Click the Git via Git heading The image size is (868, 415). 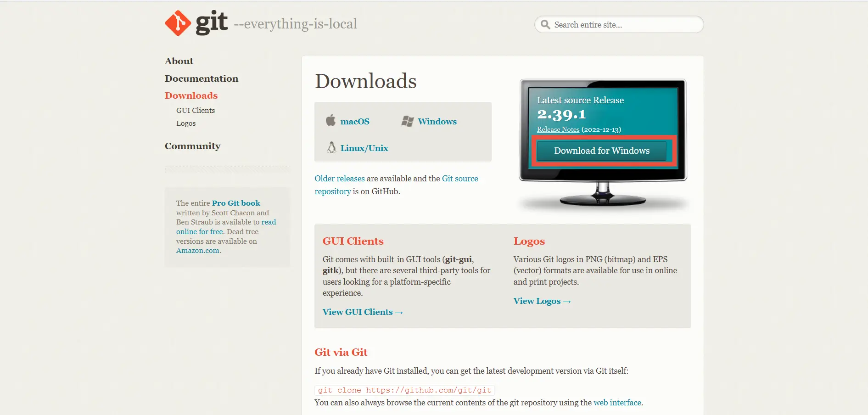[x=341, y=352]
